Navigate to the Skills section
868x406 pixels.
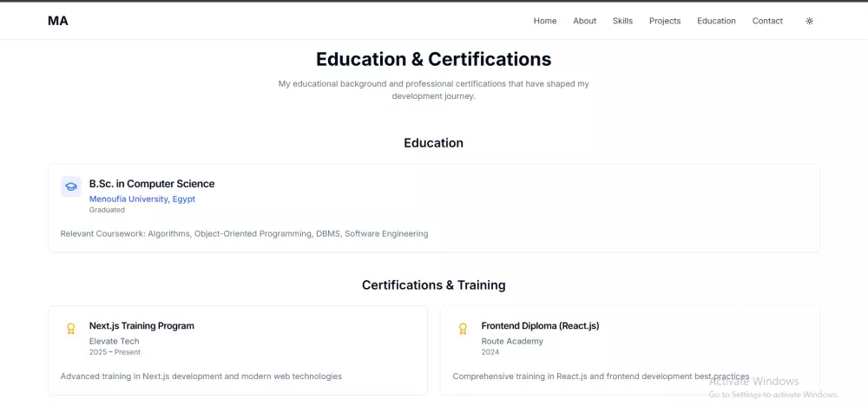(622, 21)
